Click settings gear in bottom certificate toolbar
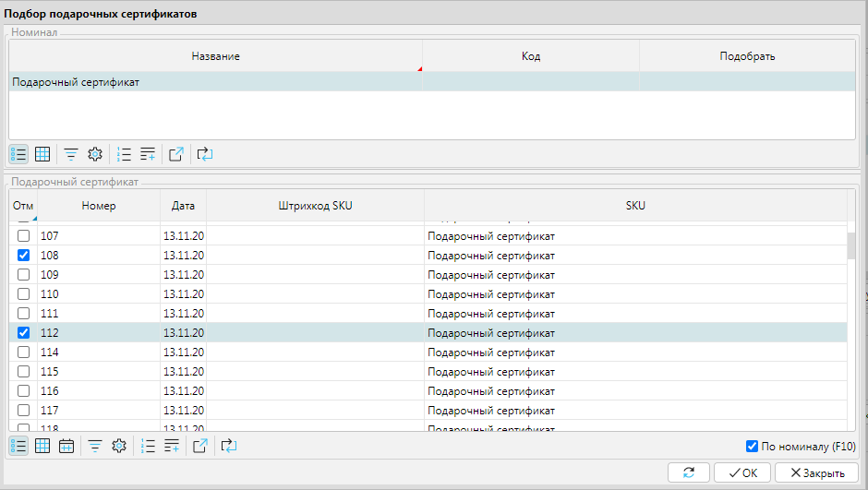The image size is (868, 490). tap(118, 446)
